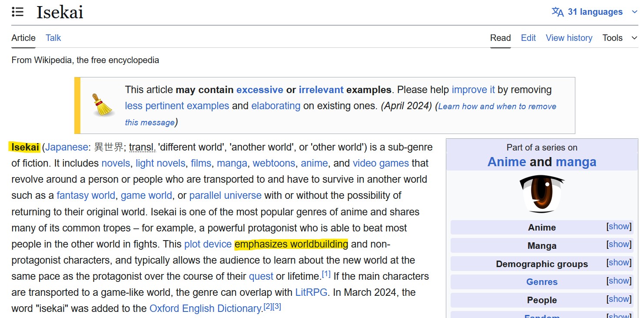Open the 'video games' link

click(381, 164)
